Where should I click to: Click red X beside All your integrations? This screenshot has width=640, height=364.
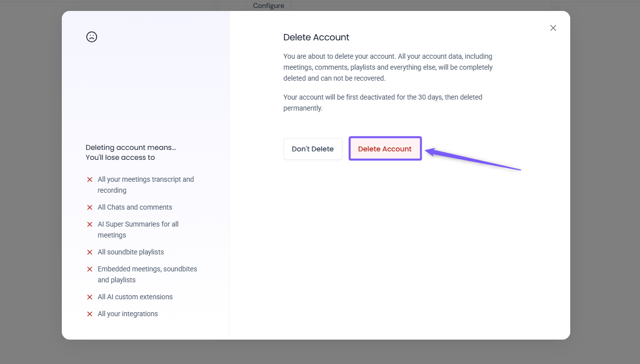click(x=90, y=314)
